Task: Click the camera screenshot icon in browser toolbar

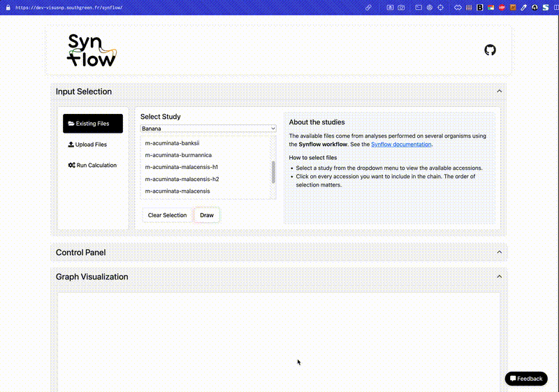Action: pos(401,8)
